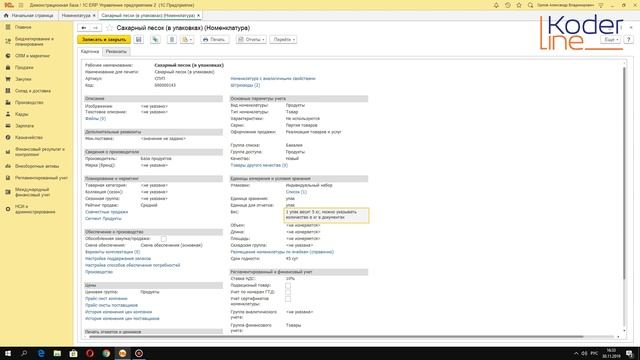Click Записать и закрыть button
Image resolution: width=640 pixels, height=360 pixels.
point(104,40)
